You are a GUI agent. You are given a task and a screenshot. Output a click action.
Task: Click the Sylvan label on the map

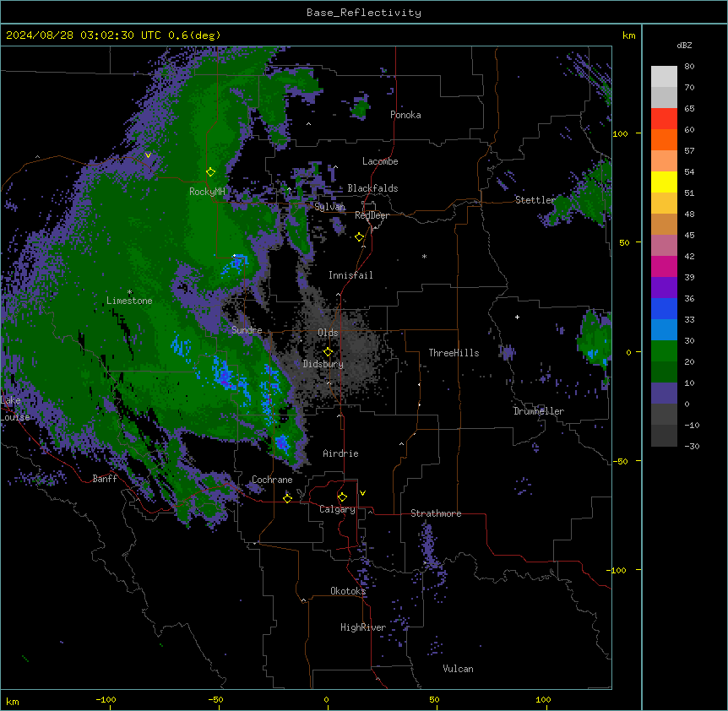pyautogui.click(x=329, y=207)
